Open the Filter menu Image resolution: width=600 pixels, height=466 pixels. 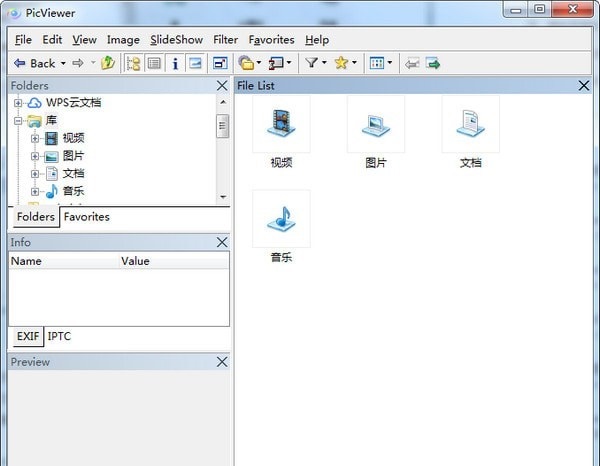[x=225, y=40]
